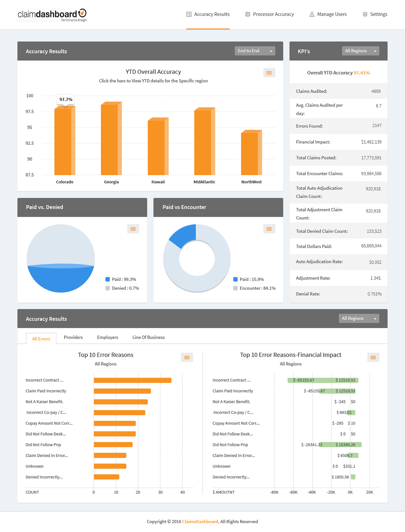Click Denial Rate value 0.751%
This screenshot has height=532, width=405.
(375, 294)
